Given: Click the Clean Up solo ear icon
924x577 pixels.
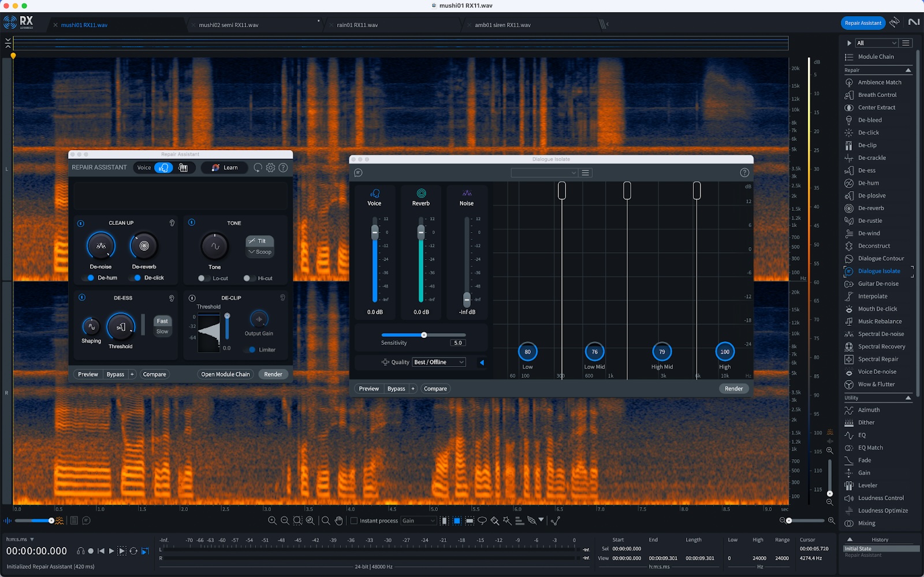Looking at the screenshot, I should click(x=172, y=223).
